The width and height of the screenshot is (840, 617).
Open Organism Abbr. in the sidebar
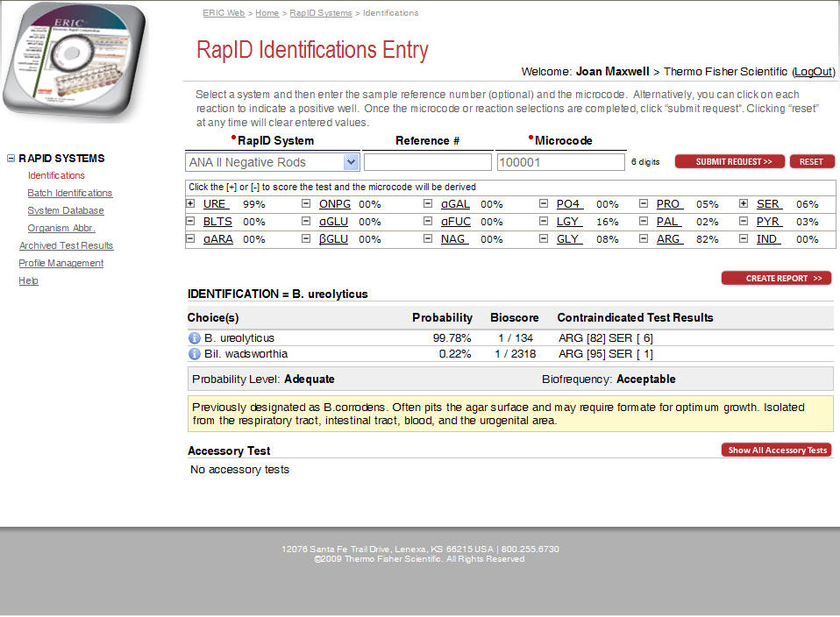pyautogui.click(x=61, y=228)
